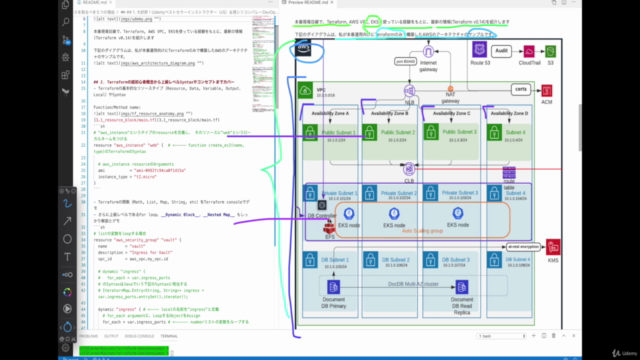640x360 pixels.
Task: Open the Terraform extension view icon
Action: 66,92
